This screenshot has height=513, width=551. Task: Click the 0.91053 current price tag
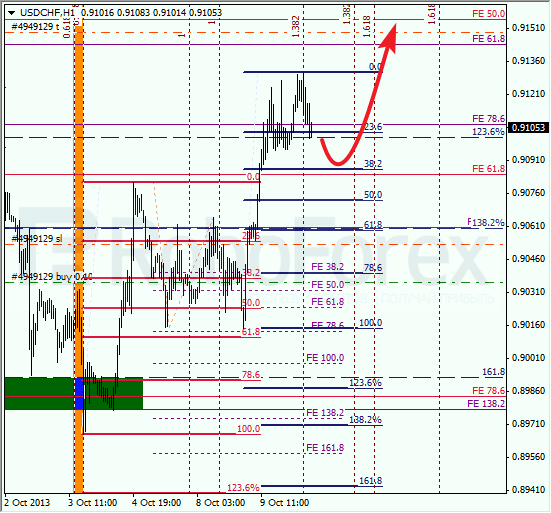[x=528, y=127]
